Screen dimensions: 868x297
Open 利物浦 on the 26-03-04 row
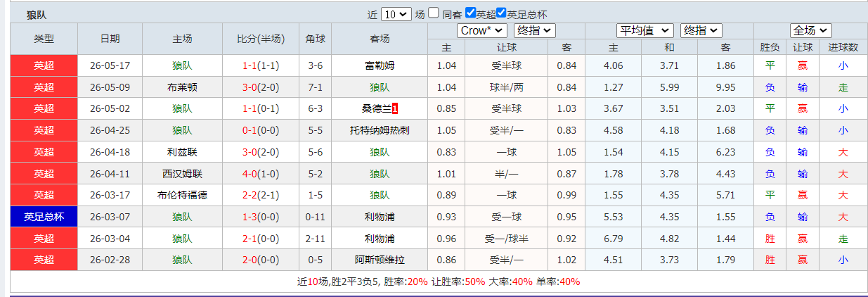pos(380,239)
